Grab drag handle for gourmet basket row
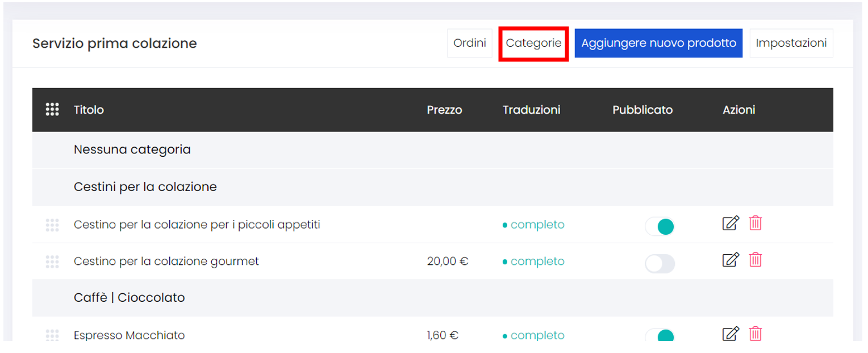868x353 pixels. coord(52,262)
